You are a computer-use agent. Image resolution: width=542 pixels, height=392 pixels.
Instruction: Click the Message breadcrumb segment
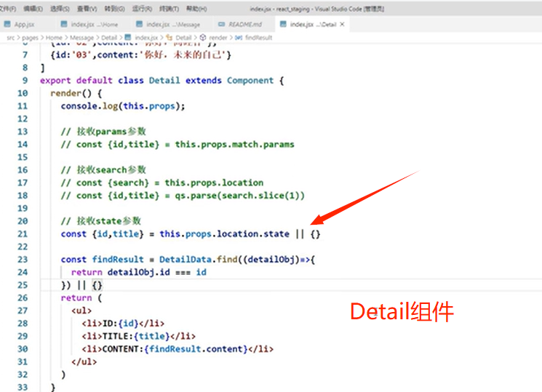pyautogui.click(x=81, y=37)
